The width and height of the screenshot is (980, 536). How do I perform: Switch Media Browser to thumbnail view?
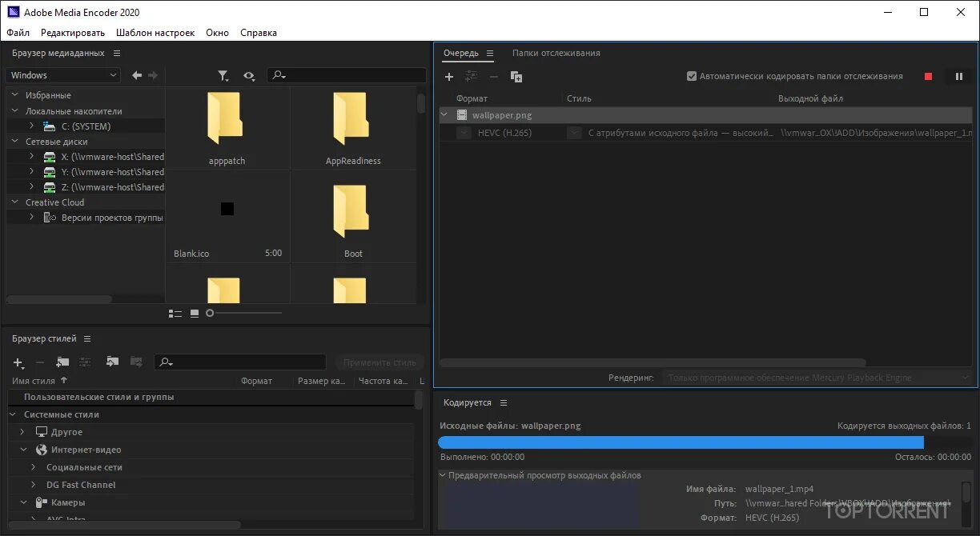pyautogui.click(x=195, y=314)
